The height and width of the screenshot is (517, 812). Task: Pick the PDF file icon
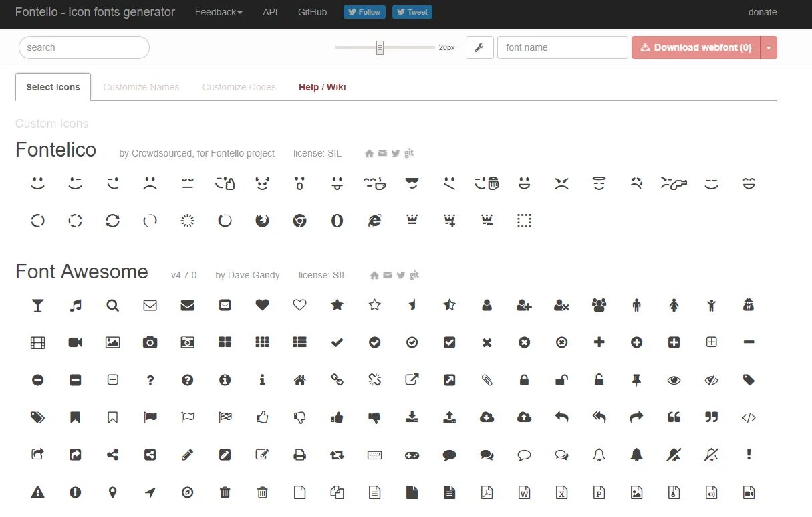click(487, 492)
